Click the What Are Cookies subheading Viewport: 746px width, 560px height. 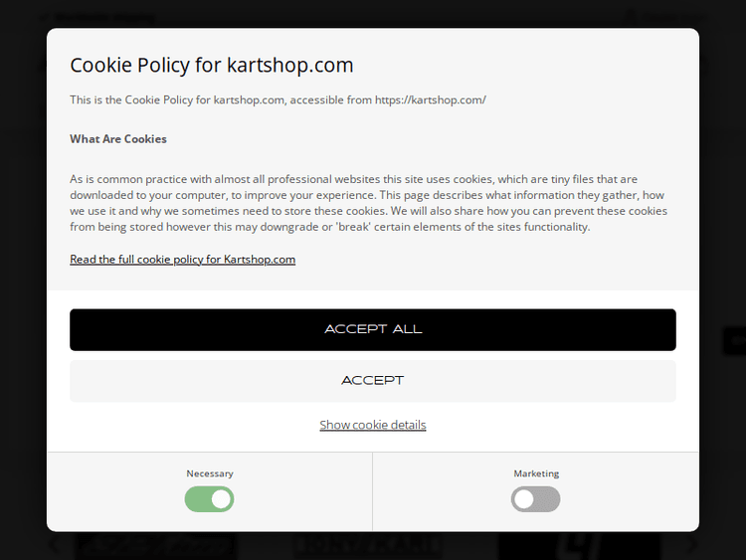(x=118, y=139)
